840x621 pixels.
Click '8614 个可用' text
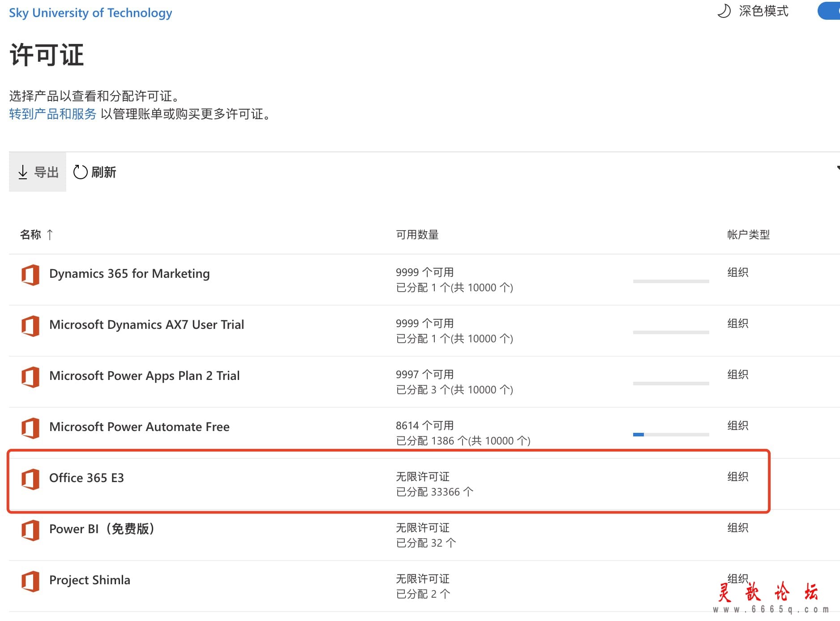pyautogui.click(x=424, y=425)
